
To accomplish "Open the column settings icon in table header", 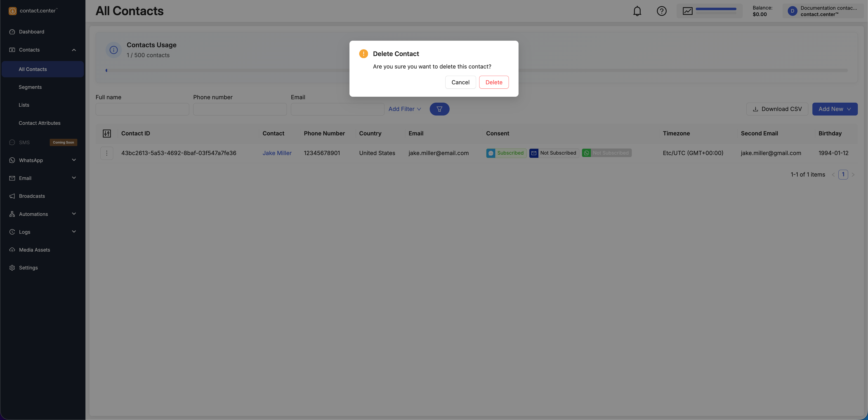I will [x=107, y=134].
